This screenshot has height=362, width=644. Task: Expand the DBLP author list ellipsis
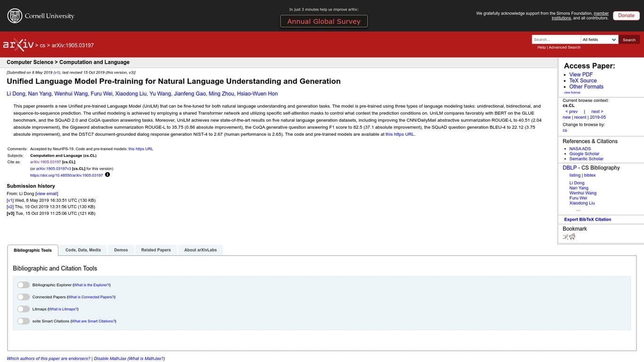pyautogui.click(x=578, y=210)
